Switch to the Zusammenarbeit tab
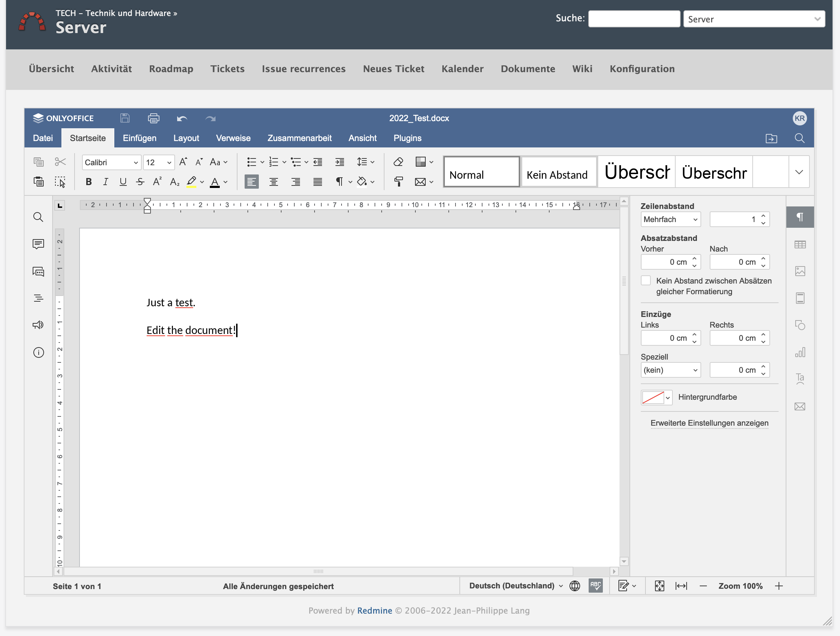This screenshot has height=636, width=840. coord(299,138)
